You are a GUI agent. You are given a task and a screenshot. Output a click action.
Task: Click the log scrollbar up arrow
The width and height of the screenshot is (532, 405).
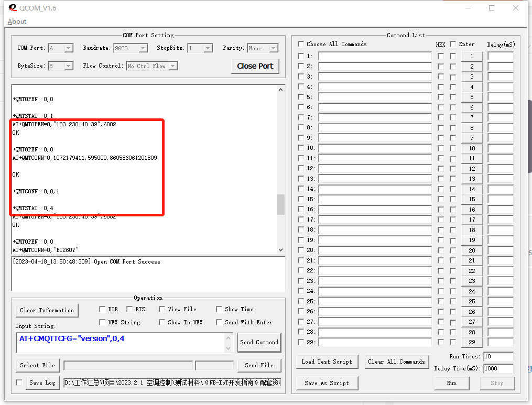(280, 90)
